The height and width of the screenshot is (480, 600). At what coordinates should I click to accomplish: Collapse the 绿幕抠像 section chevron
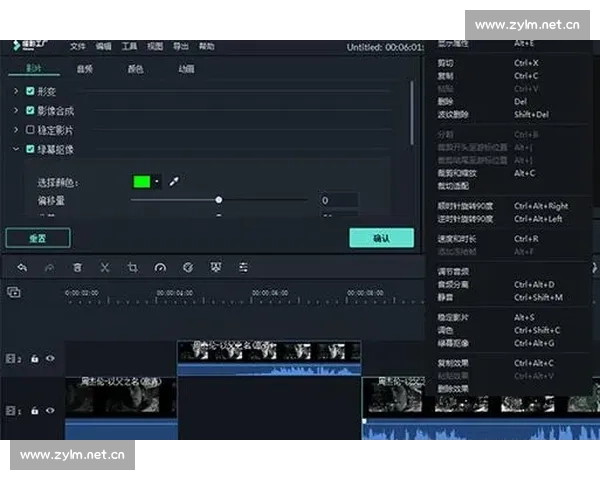click(x=16, y=149)
